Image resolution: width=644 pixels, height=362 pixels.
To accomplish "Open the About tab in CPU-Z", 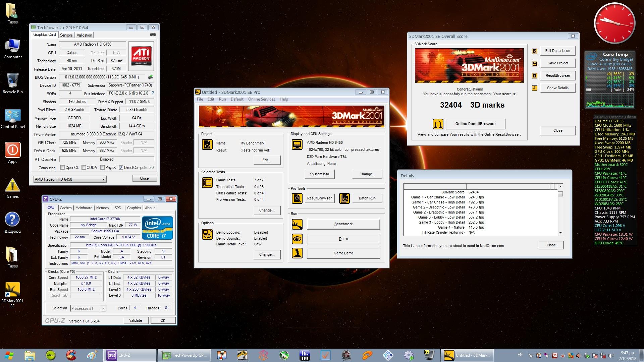I will [150, 208].
